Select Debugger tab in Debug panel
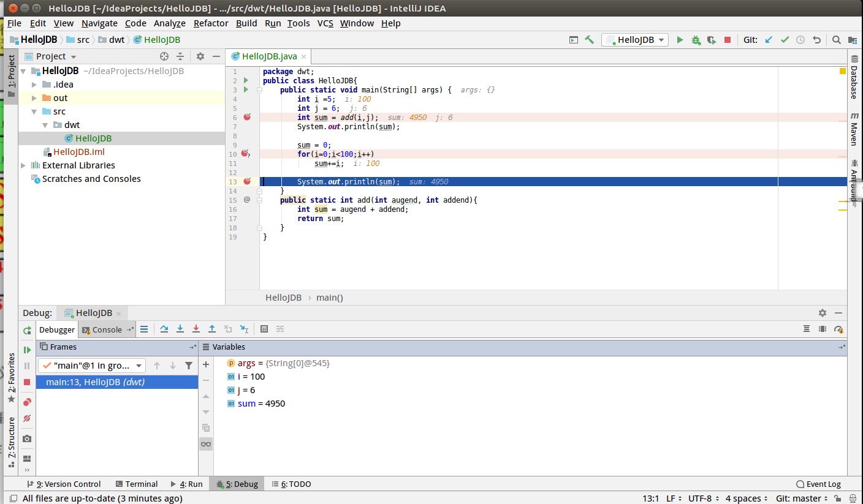The height and width of the screenshot is (504, 863). click(56, 329)
